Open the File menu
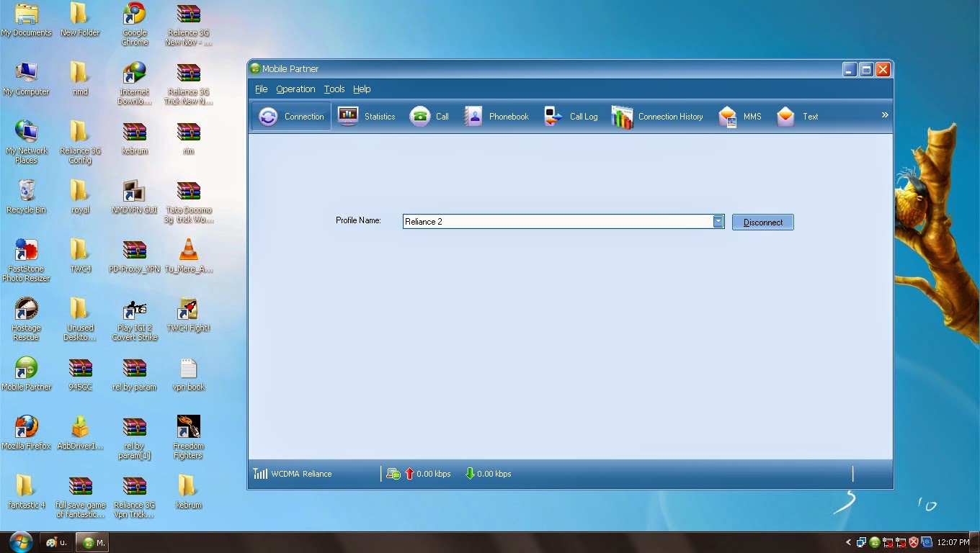Screen dimensions: 980x553 (x=261, y=89)
